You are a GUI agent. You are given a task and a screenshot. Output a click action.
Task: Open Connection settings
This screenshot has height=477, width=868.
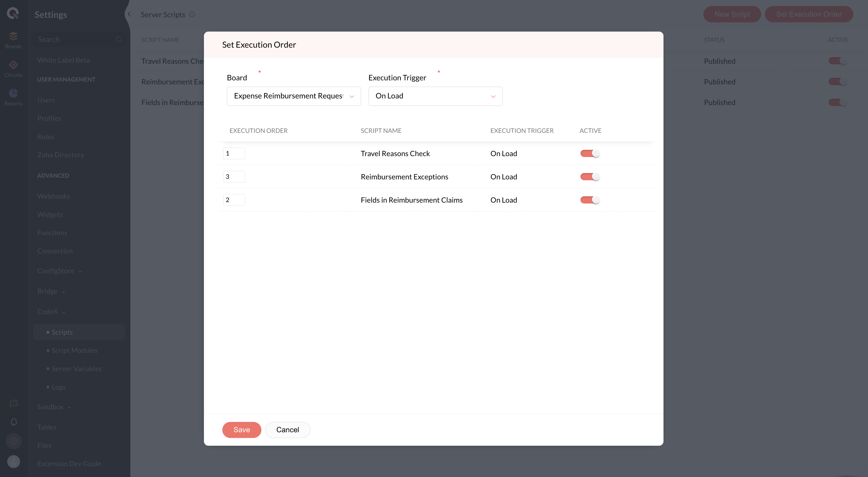click(55, 251)
